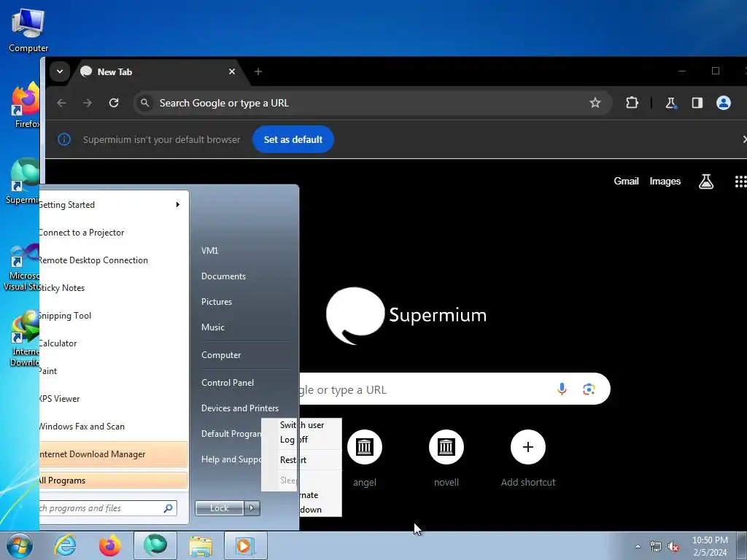Expand All Programs list
Viewport: 747px width, 560px height.
(113, 481)
